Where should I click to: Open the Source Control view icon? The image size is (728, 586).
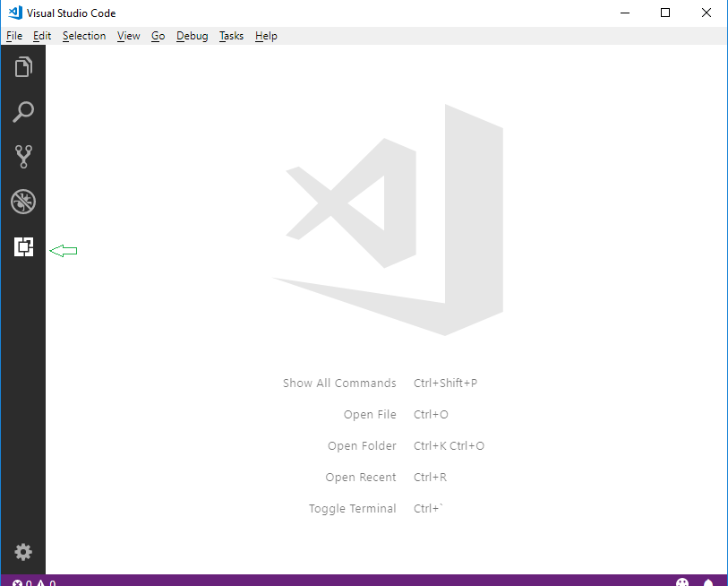(x=23, y=157)
